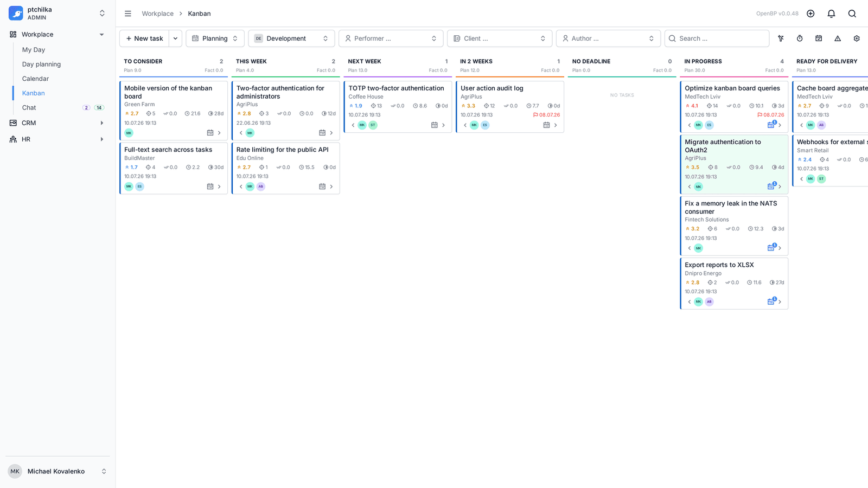Open the 'Optimize kanban board queries' task card

pos(734,106)
